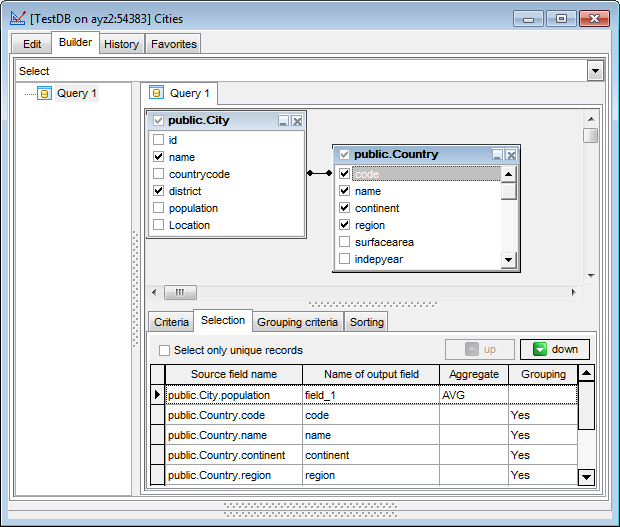Uncheck the code field in public.Country

344,174
